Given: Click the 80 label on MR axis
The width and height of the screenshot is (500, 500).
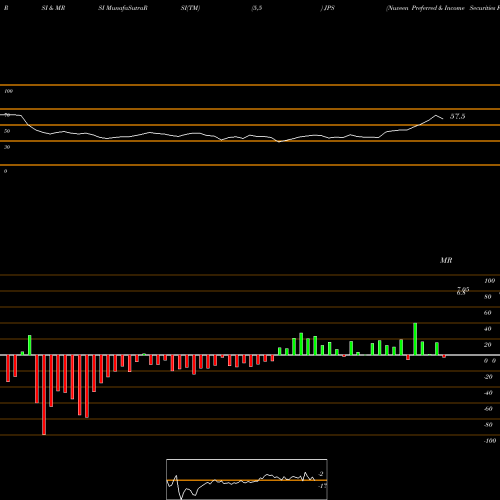Looking at the screenshot, I should [x=488, y=297].
